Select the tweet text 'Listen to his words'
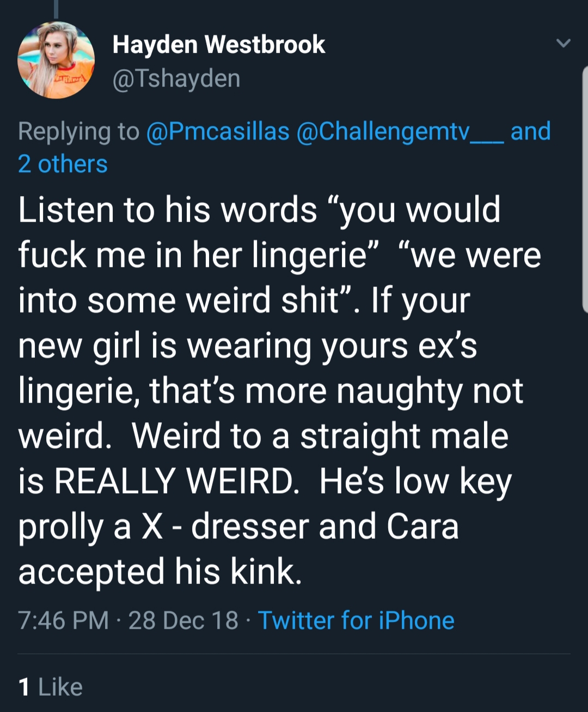This screenshot has height=712, width=588. pyautogui.click(x=168, y=210)
